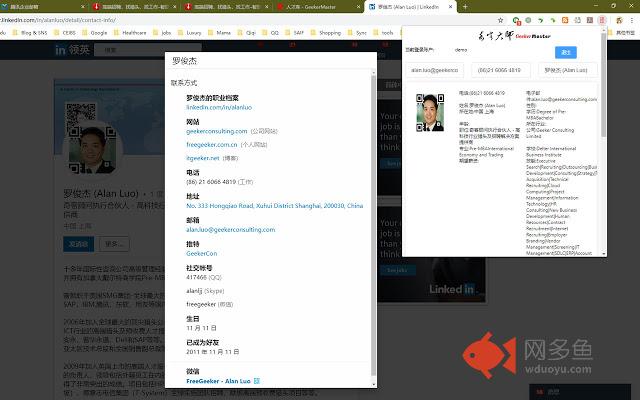Click the contact info dialog vertical scrollbar

click(x=373, y=224)
